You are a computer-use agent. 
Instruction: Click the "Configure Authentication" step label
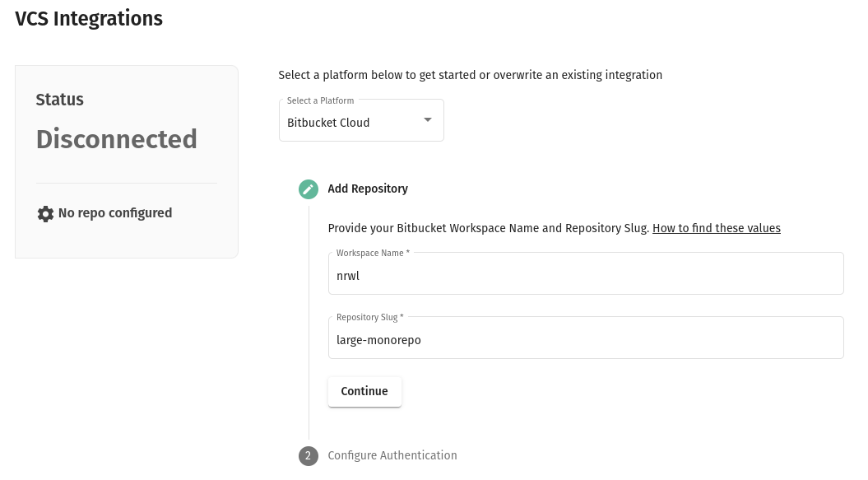click(x=392, y=455)
